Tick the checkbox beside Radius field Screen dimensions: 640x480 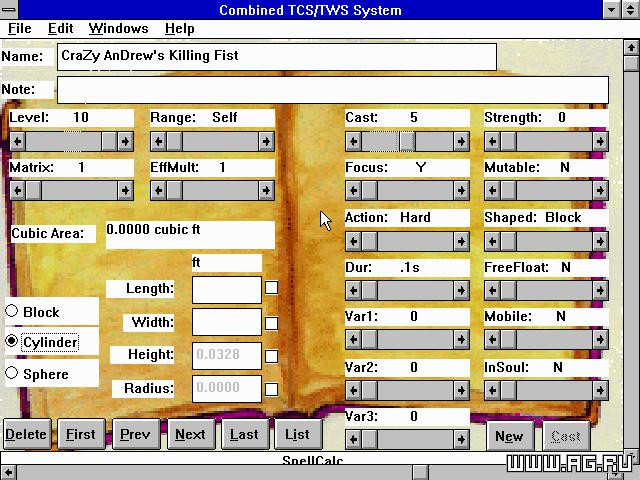tap(271, 389)
